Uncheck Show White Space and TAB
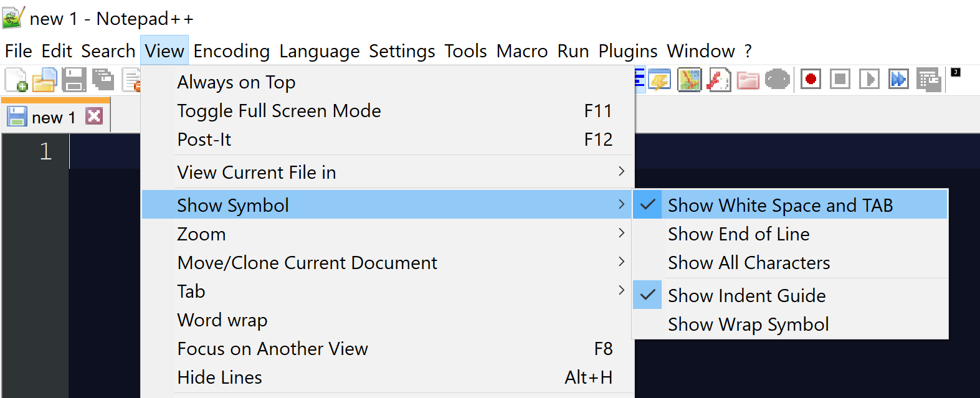This screenshot has width=980, height=398. coord(780,205)
